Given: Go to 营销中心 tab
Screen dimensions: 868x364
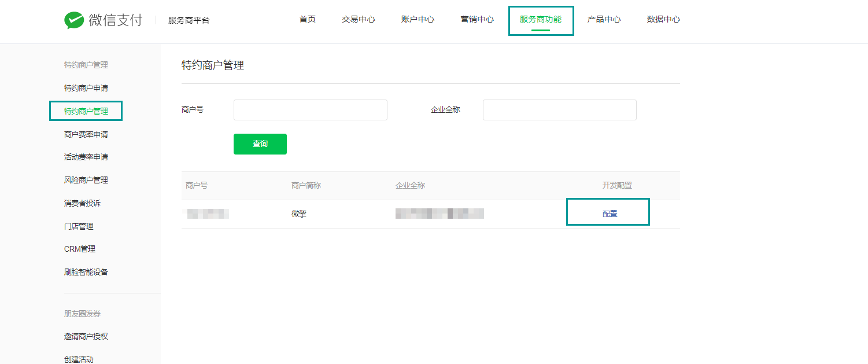Looking at the screenshot, I should pos(477,19).
